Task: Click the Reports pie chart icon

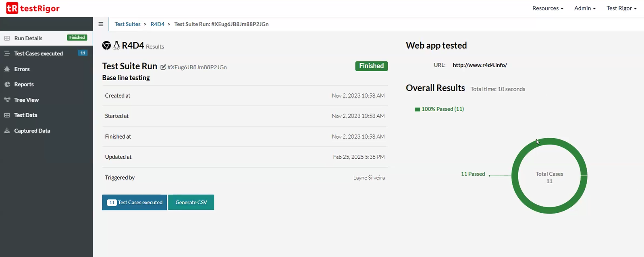Action: click(x=7, y=85)
